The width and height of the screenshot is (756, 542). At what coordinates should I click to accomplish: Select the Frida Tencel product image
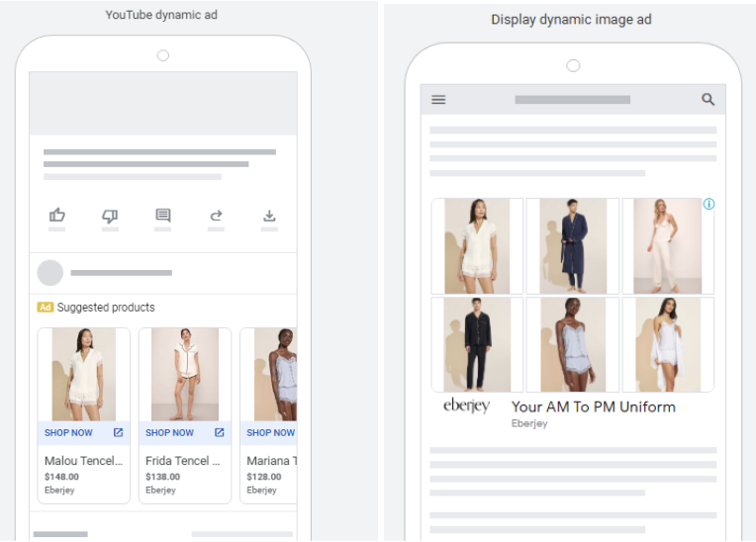point(185,374)
